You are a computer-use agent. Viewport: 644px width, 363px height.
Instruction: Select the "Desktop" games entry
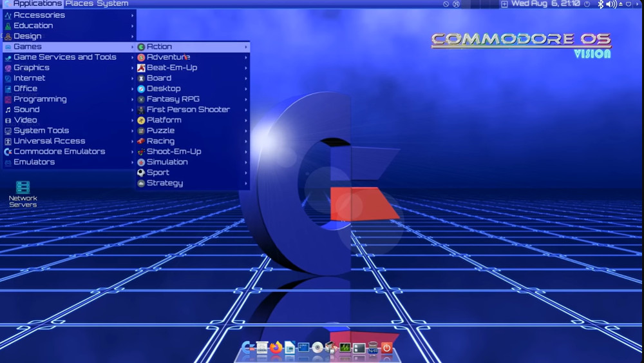pyautogui.click(x=193, y=89)
